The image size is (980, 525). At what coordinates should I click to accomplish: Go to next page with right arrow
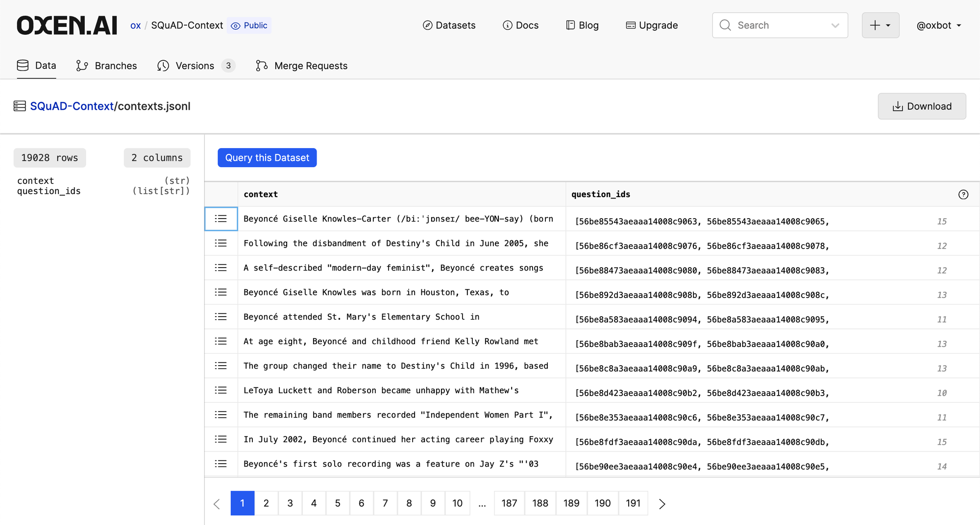click(x=662, y=503)
